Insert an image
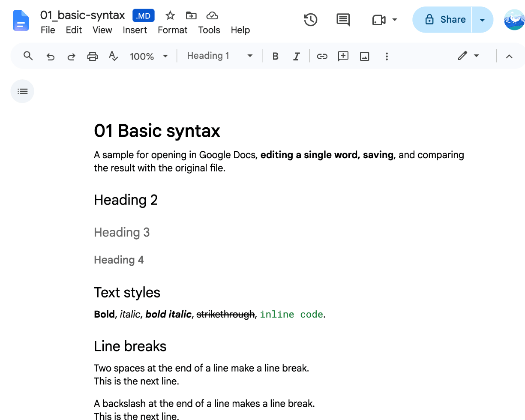This screenshot has height=420, width=525. pos(365,56)
